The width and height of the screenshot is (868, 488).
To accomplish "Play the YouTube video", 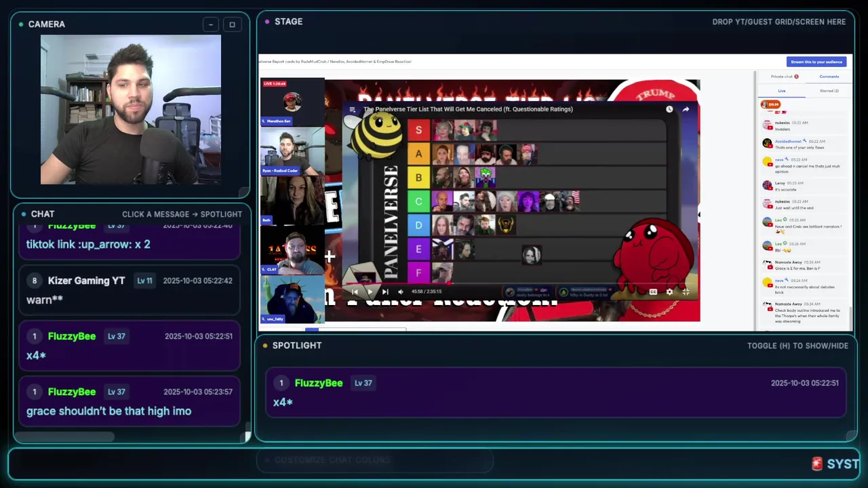I will [369, 291].
